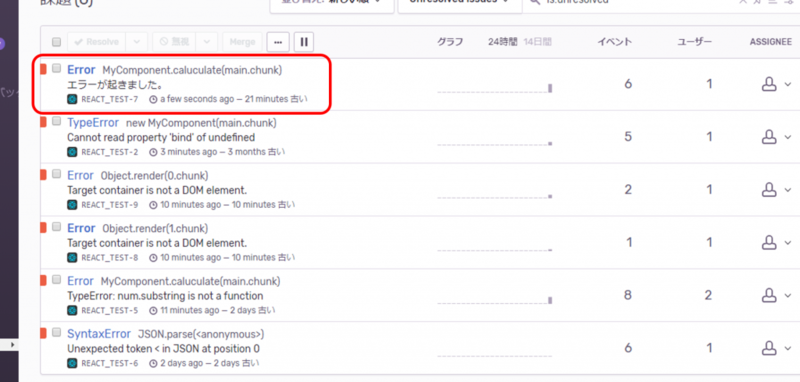800x382 pixels.
Task: Click the React project icon beside REACT_TEST-7
Action: coord(72,99)
